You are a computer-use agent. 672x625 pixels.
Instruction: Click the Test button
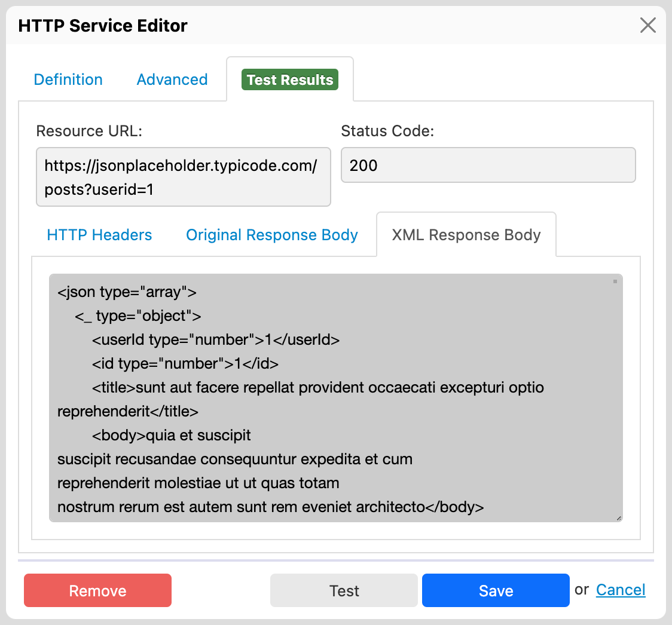pyautogui.click(x=344, y=590)
